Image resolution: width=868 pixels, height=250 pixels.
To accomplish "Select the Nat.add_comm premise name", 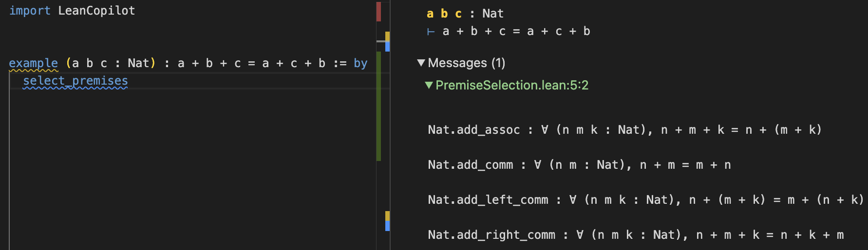I will 470,165.
